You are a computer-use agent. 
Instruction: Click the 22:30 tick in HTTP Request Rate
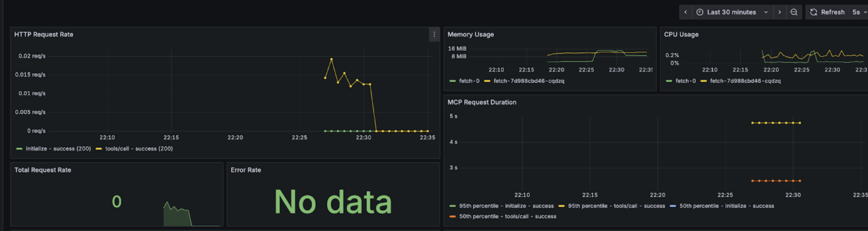[363, 137]
